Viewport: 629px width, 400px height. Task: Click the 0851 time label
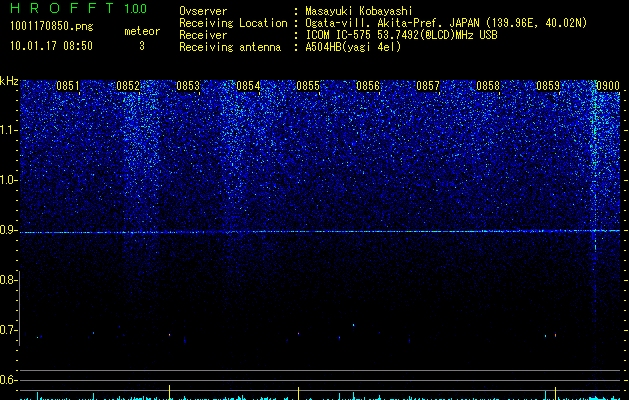click(x=68, y=85)
